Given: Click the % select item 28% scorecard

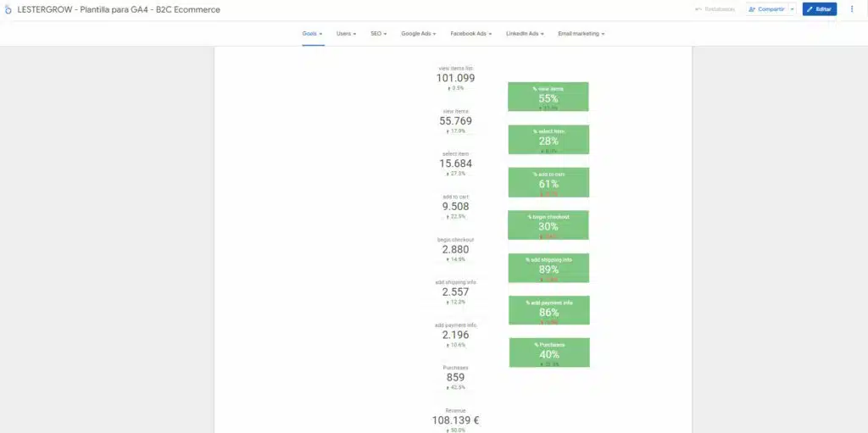Looking at the screenshot, I should (x=548, y=140).
